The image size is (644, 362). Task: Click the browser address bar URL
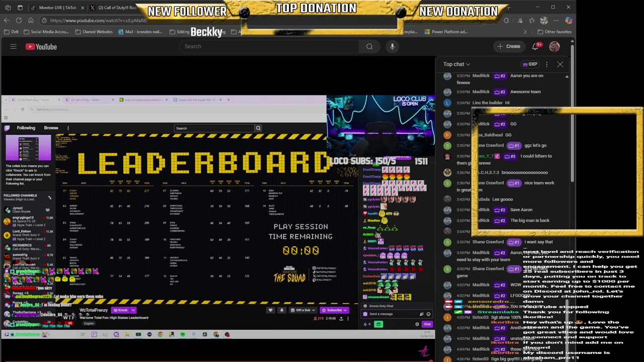[98, 21]
